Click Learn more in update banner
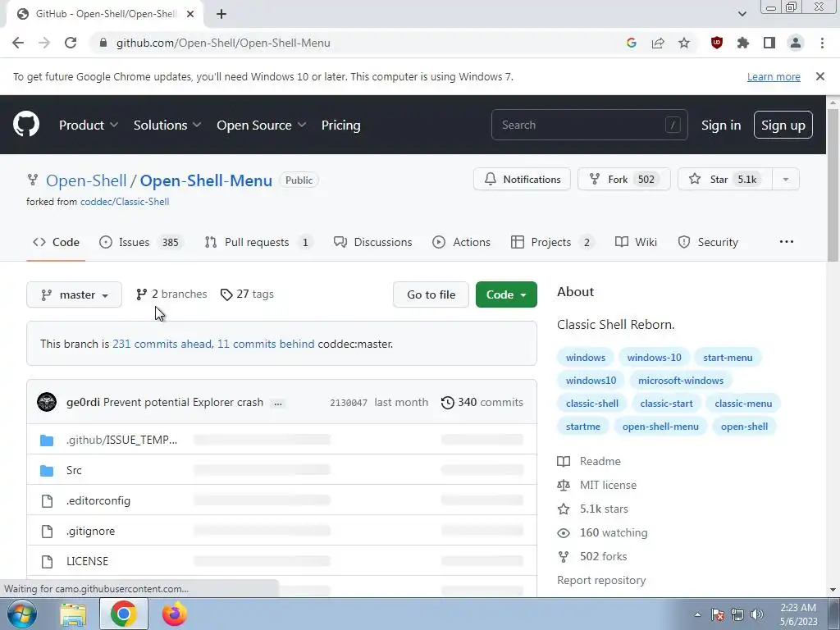Image resolution: width=840 pixels, height=630 pixels. (x=774, y=76)
